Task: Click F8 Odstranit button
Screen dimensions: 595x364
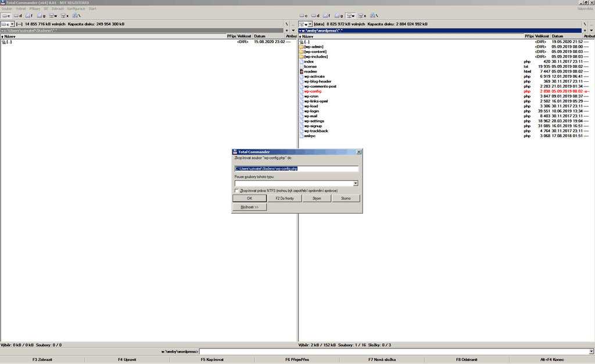Action: 467,359
